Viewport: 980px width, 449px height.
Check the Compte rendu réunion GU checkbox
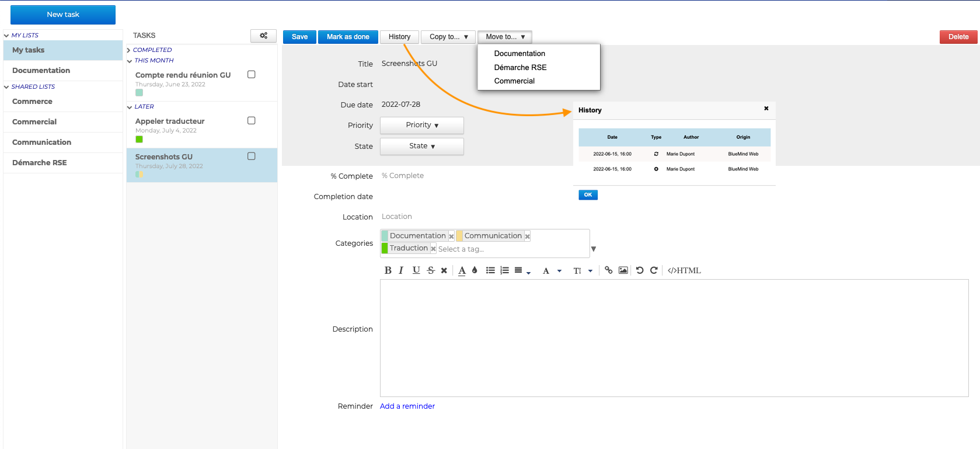click(252, 75)
